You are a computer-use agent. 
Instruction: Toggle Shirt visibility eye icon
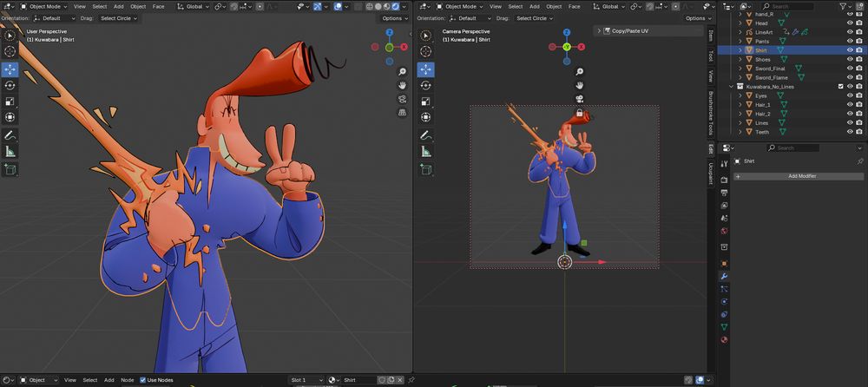[850, 49]
